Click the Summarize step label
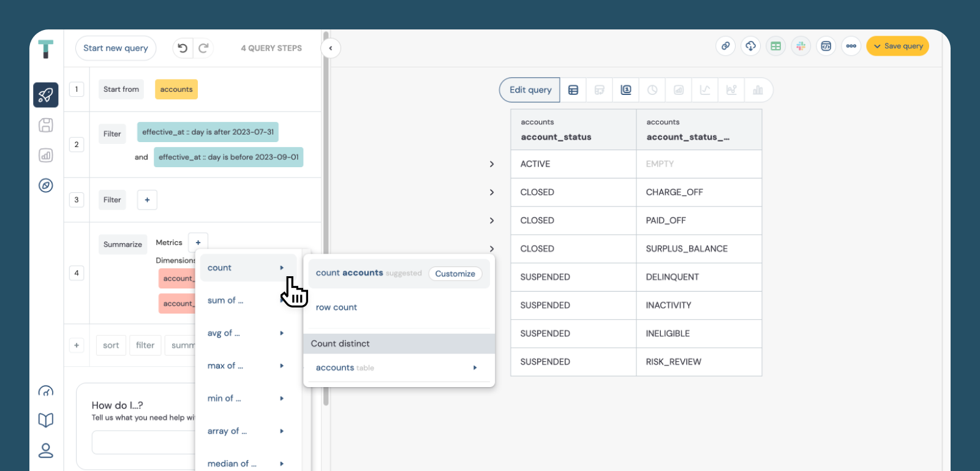Viewport: 980px width, 471px height. point(123,244)
